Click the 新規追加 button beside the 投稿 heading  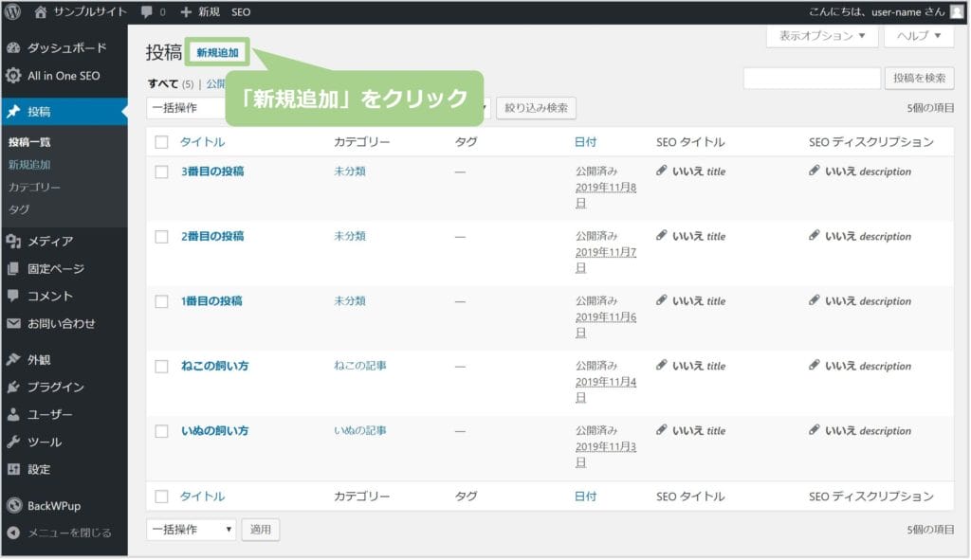coord(217,53)
